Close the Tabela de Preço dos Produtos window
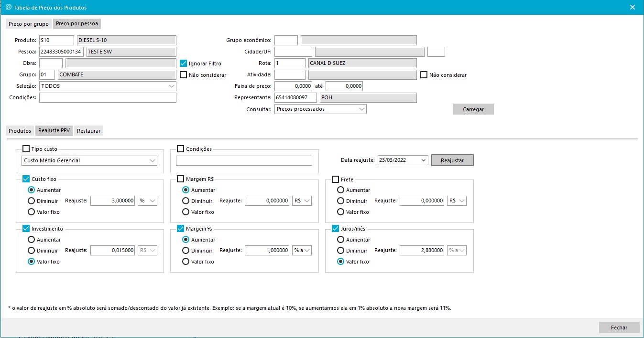The width and height of the screenshot is (644, 338). (633, 7)
